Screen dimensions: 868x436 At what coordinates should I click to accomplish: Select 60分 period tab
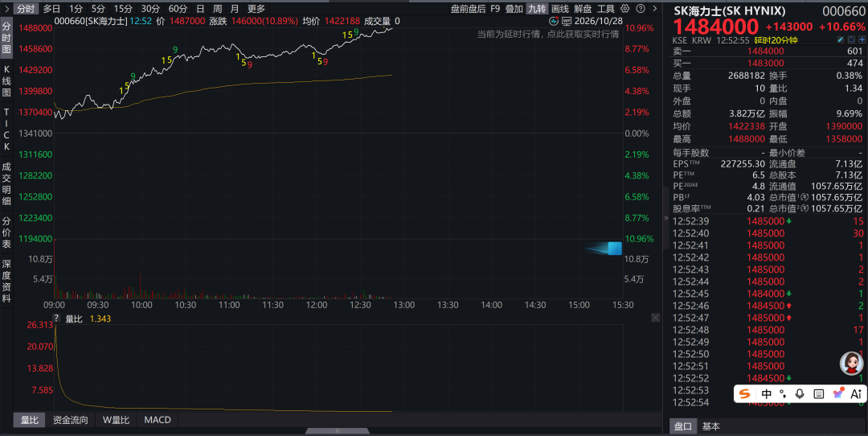coord(178,9)
